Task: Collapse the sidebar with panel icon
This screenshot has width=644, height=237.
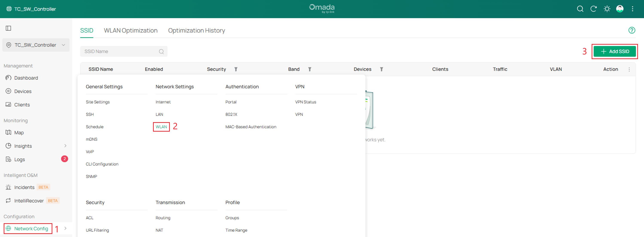Action: pyautogui.click(x=9, y=28)
